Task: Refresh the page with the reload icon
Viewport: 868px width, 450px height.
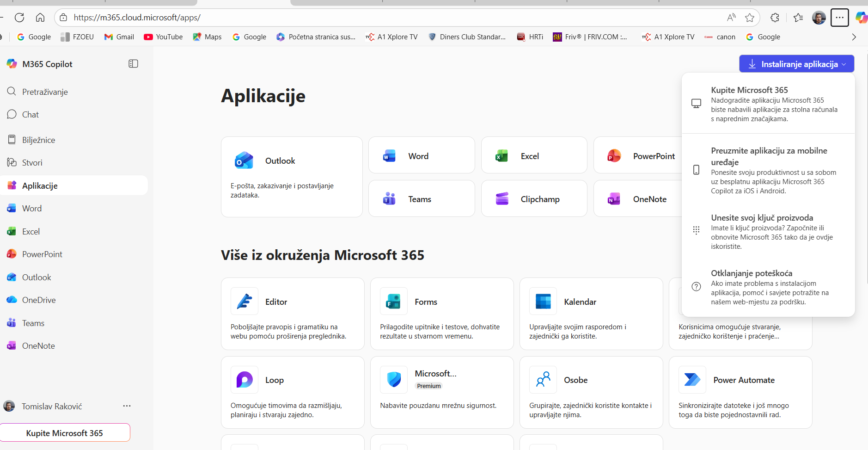Action: 19,18
